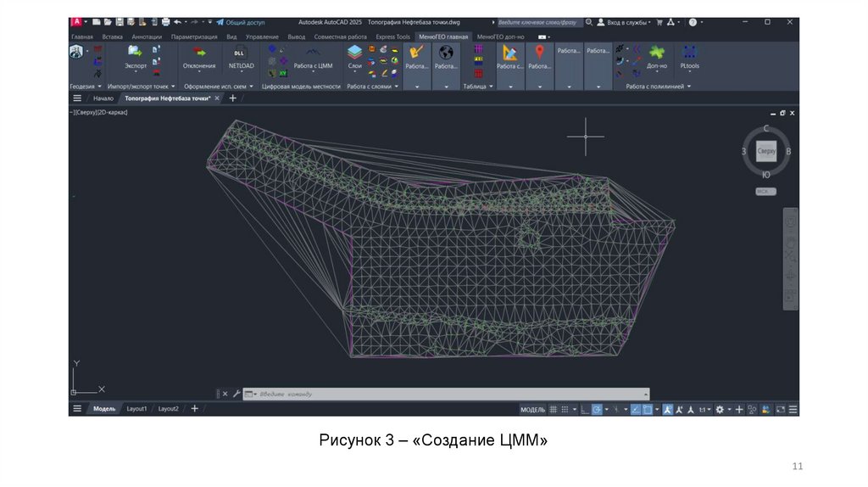868x487 pixels.
Task: Click the print icon in quick access toolbar
Action: [164, 22]
